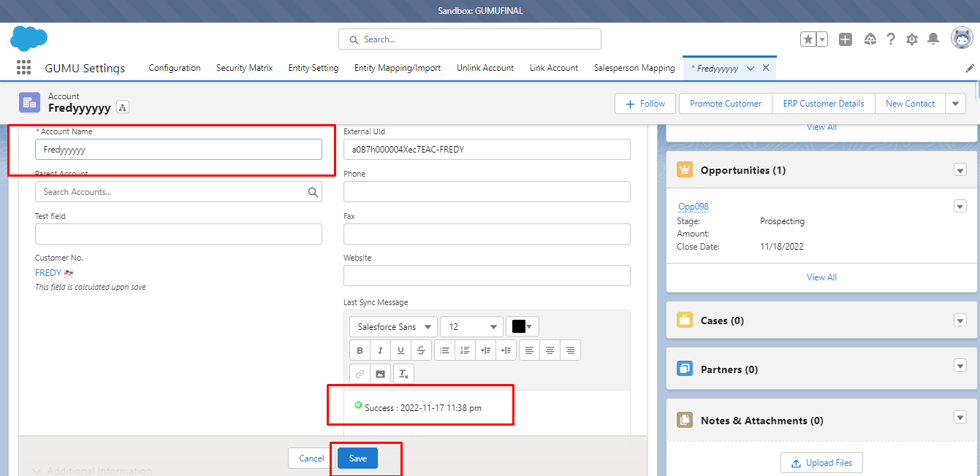Click the Account record icon in the header
This screenshot has width=980, height=476.
point(30,103)
